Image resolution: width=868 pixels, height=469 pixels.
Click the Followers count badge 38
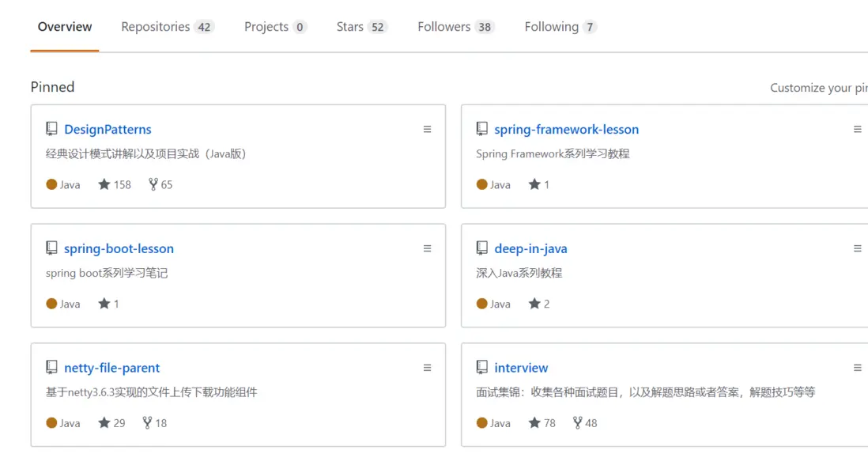[485, 27]
